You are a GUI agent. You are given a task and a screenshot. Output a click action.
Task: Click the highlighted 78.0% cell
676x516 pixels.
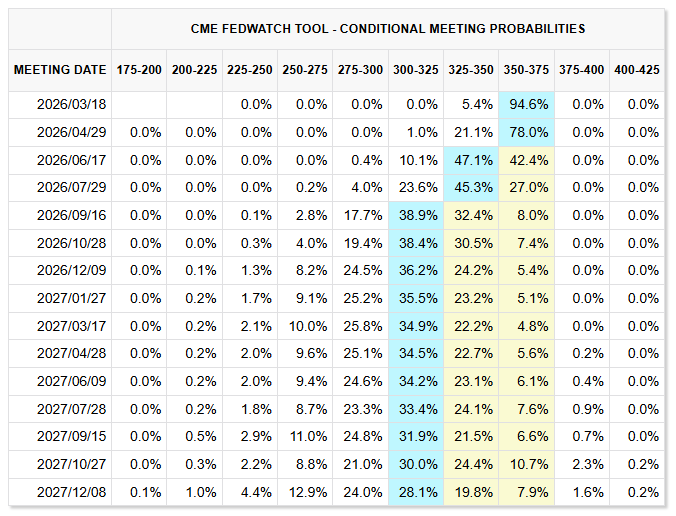pyautogui.click(x=527, y=132)
